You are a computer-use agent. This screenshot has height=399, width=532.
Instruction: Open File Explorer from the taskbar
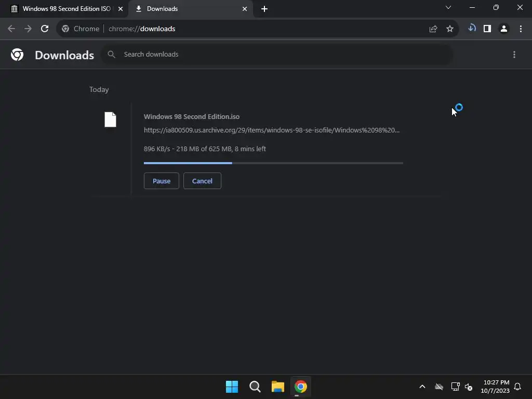278,387
